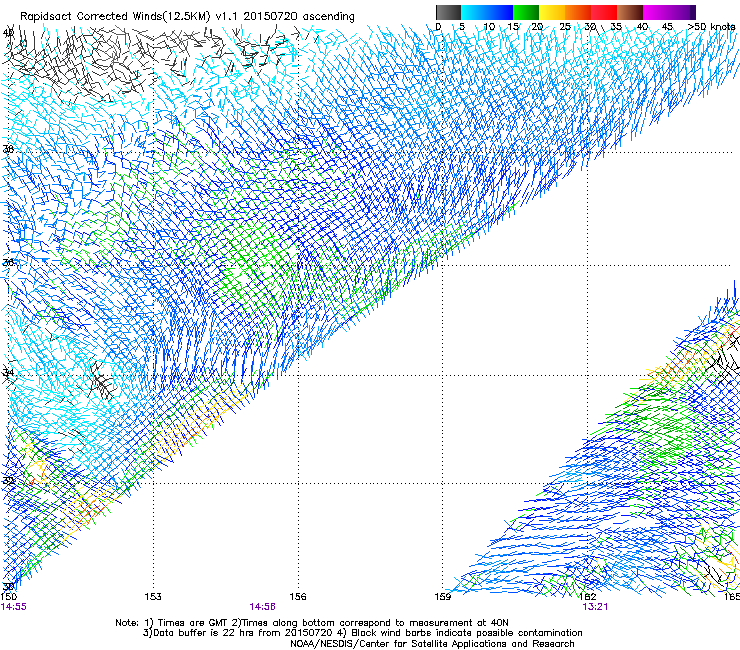740x650 pixels.
Task: Click the '153' longitude label
Action: 153,597
